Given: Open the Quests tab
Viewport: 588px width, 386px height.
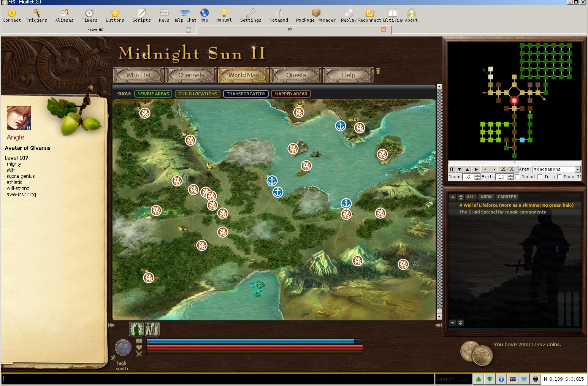Looking at the screenshot, I should (296, 75).
